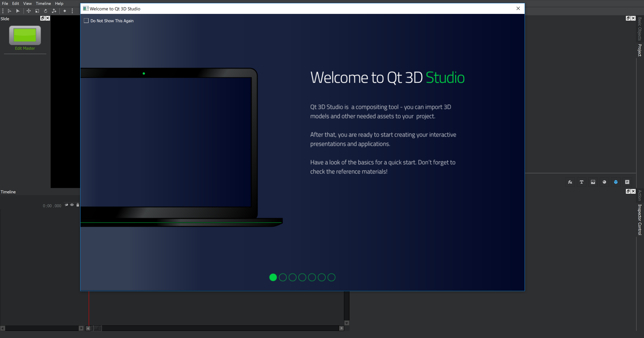Screen dimensions: 644x338
Task: Open Models library via blue cube icon
Action: point(616,182)
